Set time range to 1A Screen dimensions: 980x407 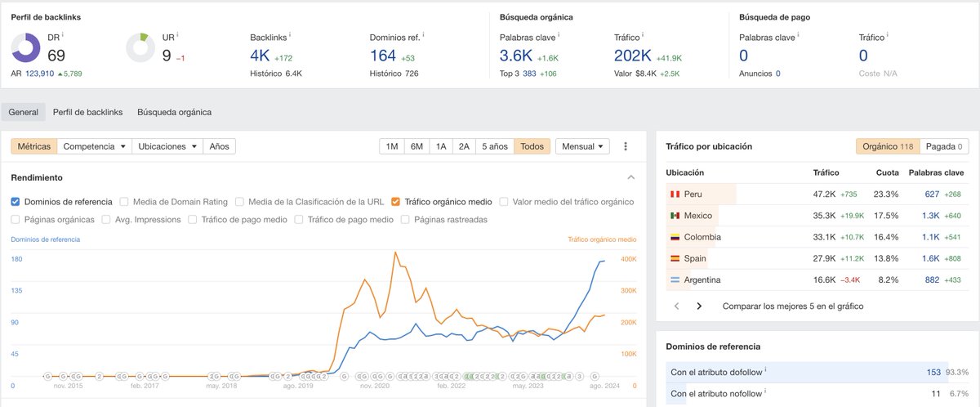441,146
